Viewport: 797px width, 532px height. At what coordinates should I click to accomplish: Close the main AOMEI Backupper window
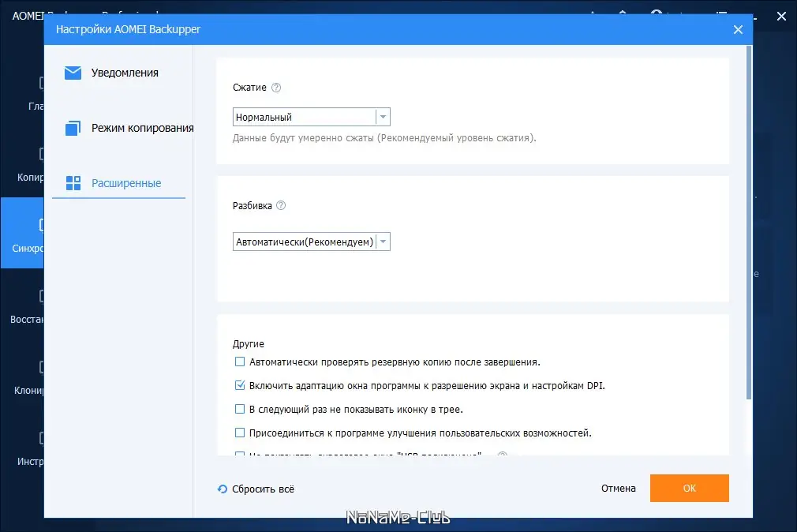782,17
